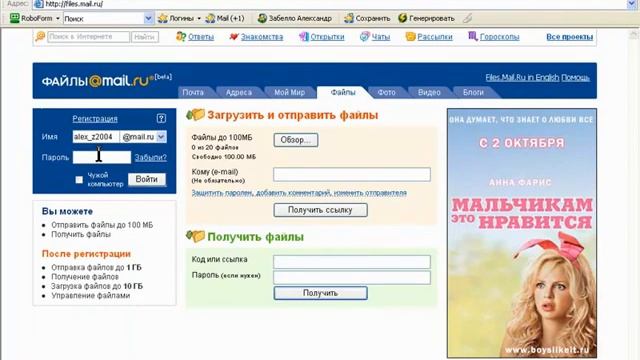Click the Получить button

click(320, 293)
